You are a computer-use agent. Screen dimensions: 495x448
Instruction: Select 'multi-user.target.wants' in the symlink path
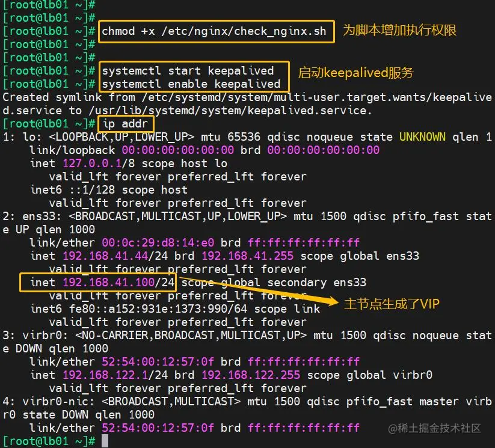point(351,97)
